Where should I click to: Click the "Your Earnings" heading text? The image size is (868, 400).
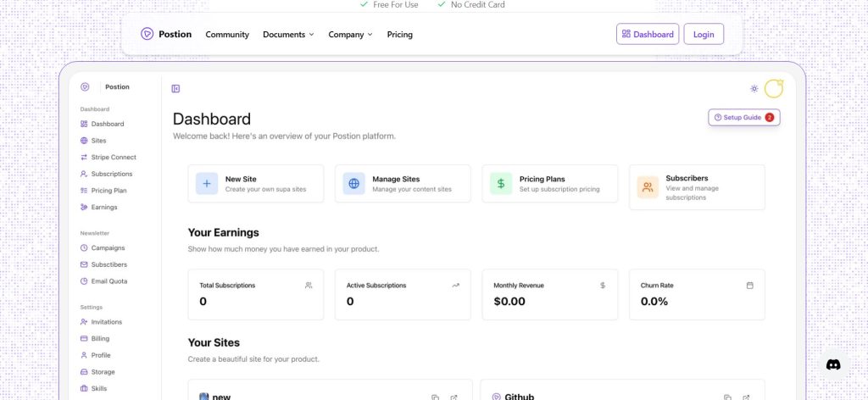coord(223,232)
